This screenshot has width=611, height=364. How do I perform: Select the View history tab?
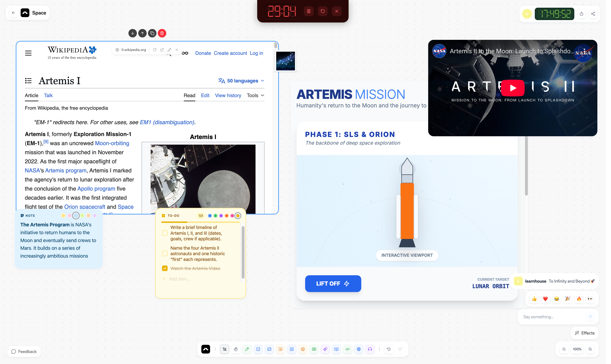228,95
